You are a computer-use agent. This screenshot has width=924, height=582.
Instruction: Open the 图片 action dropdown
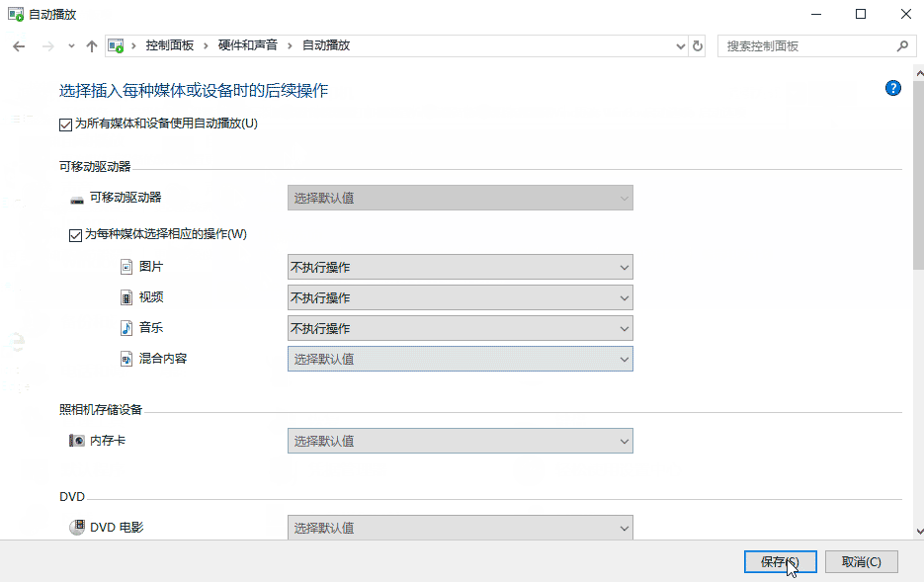pyautogui.click(x=460, y=268)
